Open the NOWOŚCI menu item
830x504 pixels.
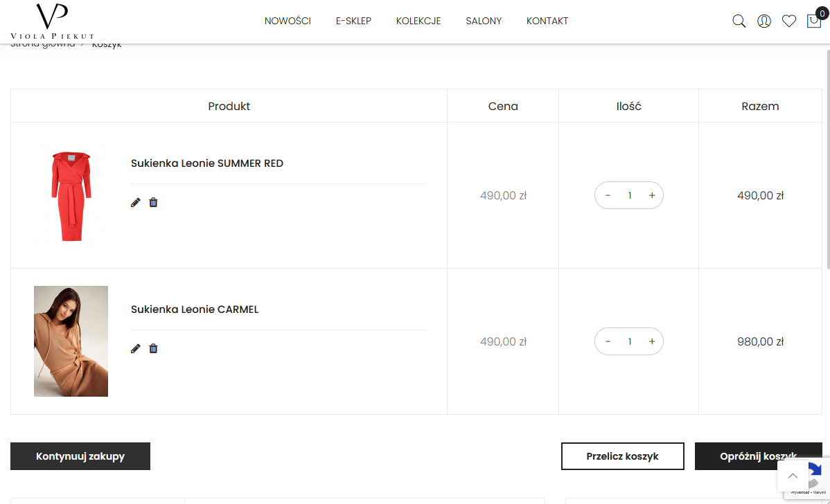[288, 21]
